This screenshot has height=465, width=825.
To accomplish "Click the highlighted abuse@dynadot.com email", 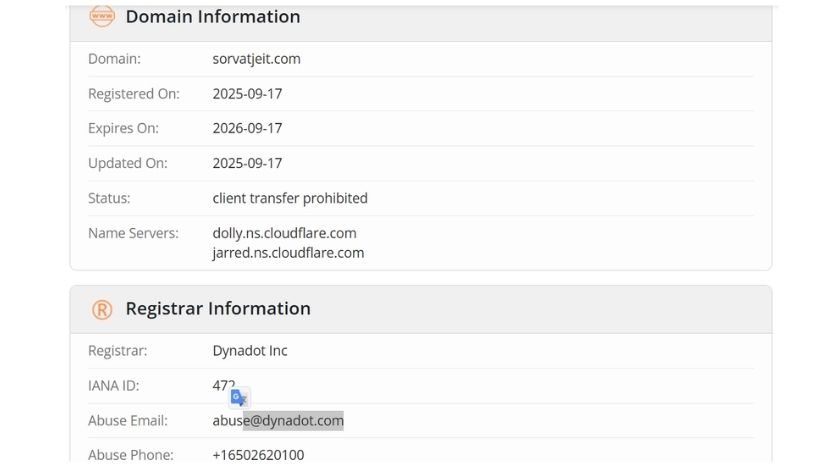I will (x=278, y=421).
